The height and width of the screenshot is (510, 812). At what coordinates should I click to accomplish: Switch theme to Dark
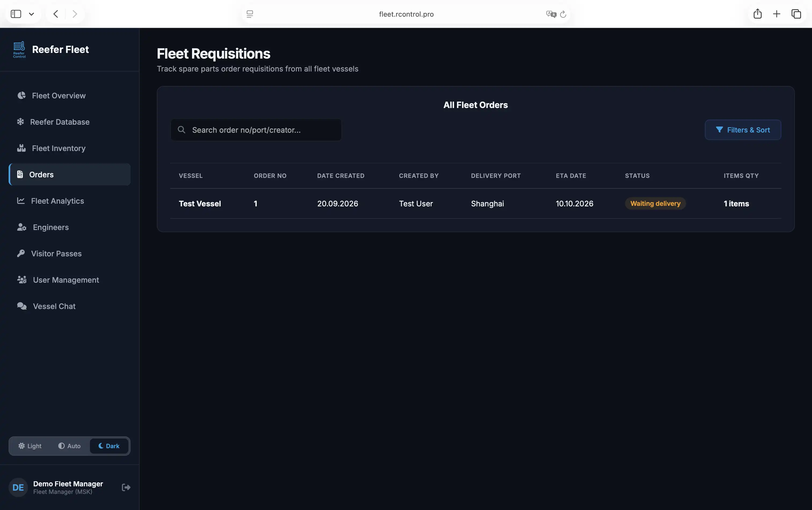coord(109,446)
